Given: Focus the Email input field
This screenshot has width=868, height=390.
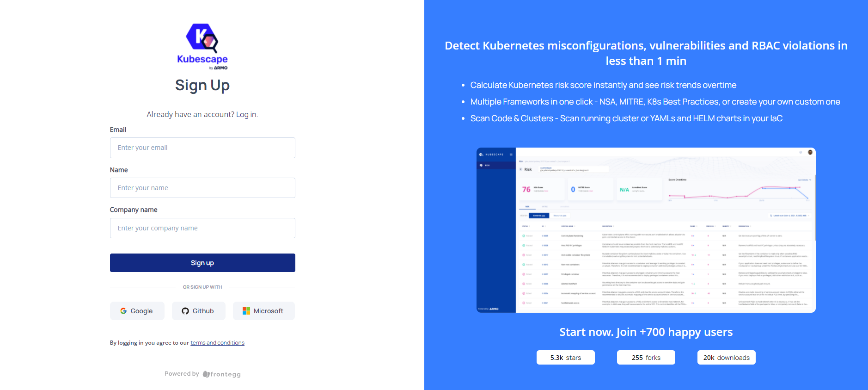Looking at the screenshot, I should [x=202, y=148].
